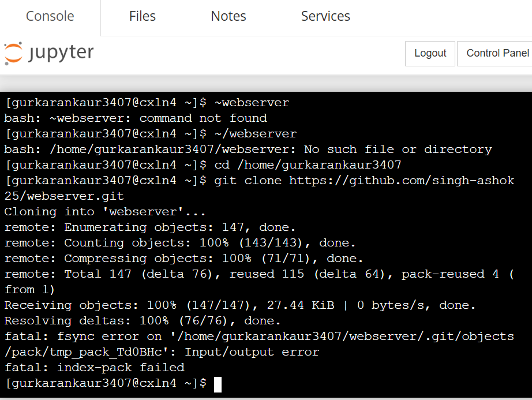Image resolution: width=532 pixels, height=400 pixels.
Task: Click the 'Receiving objects: 100%' output line
Action: pos(241,305)
